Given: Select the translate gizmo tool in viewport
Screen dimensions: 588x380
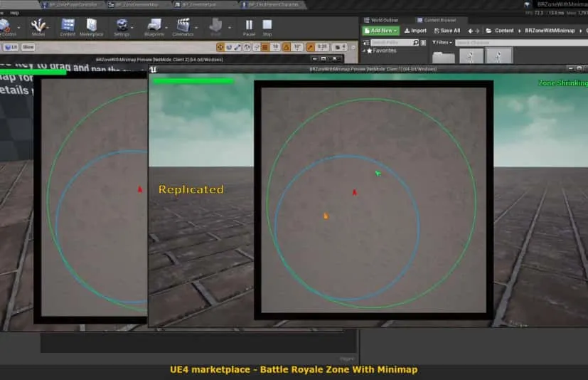Looking at the screenshot, I should 220,47.
